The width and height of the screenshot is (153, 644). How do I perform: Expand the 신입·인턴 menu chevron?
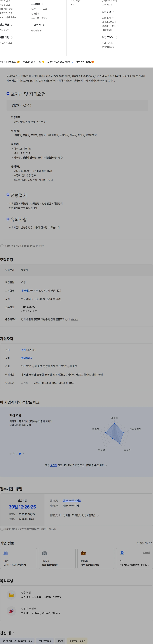(43, 25)
